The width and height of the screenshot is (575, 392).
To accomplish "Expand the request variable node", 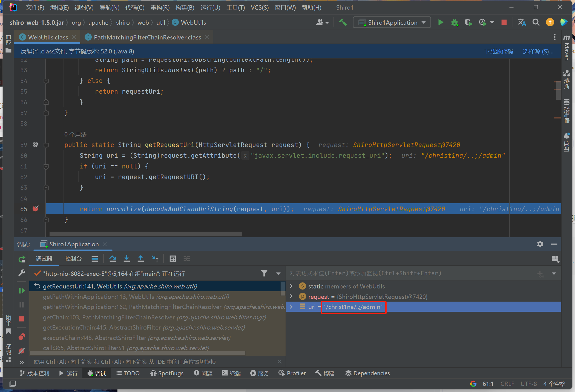I will 291,297.
